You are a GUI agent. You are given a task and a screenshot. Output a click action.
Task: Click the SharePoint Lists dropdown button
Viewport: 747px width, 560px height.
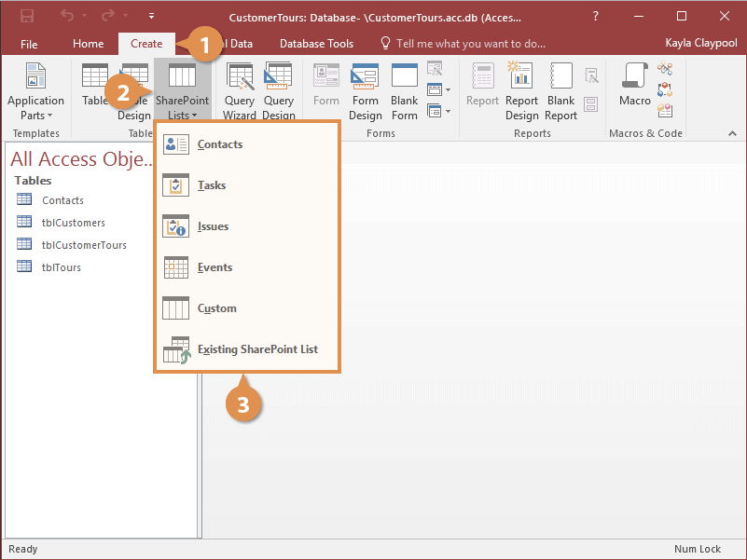click(182, 91)
